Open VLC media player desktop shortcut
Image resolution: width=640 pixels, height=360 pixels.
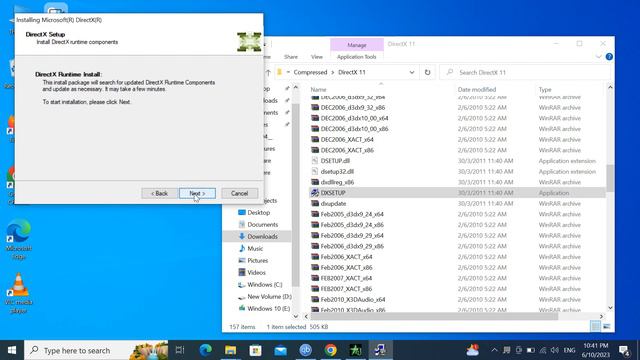[x=18, y=293]
